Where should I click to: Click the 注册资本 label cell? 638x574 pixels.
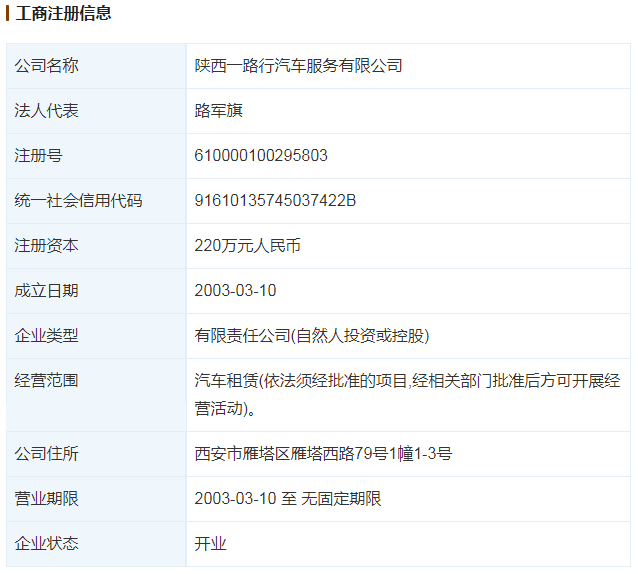tap(46, 246)
